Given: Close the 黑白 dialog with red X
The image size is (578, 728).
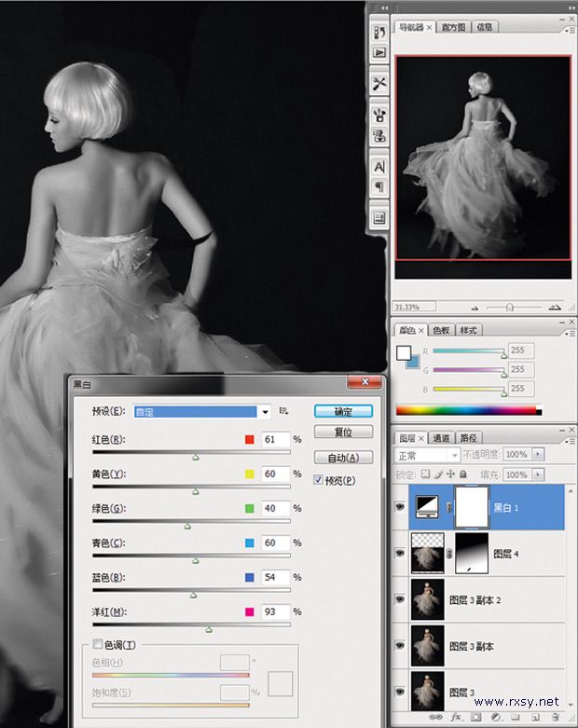Looking at the screenshot, I should [x=365, y=381].
